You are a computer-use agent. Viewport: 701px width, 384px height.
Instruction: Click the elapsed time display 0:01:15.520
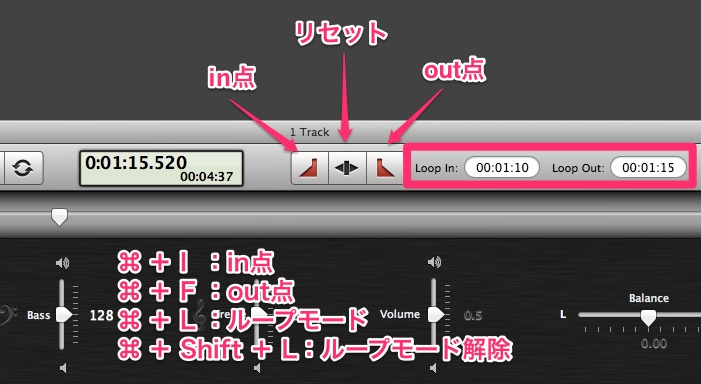pos(136,162)
